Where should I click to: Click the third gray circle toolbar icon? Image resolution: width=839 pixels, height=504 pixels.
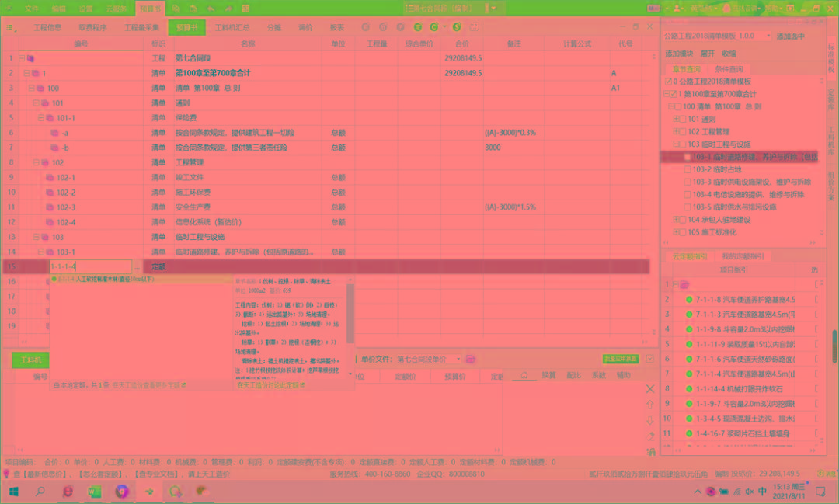400,26
